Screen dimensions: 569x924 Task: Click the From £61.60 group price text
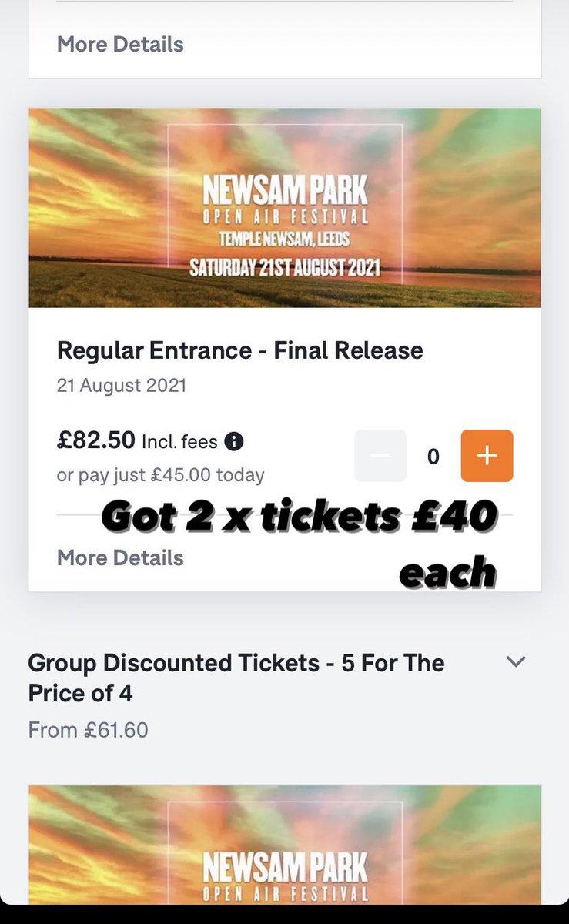88,730
